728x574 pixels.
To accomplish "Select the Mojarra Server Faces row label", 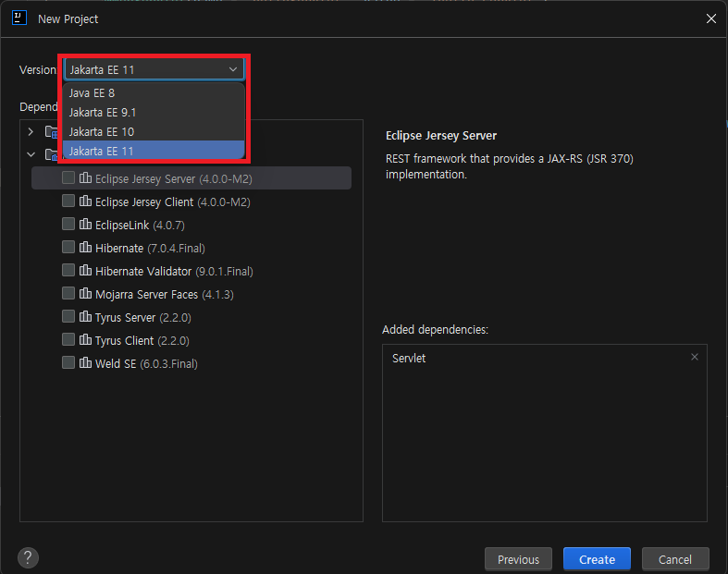I will click(165, 295).
